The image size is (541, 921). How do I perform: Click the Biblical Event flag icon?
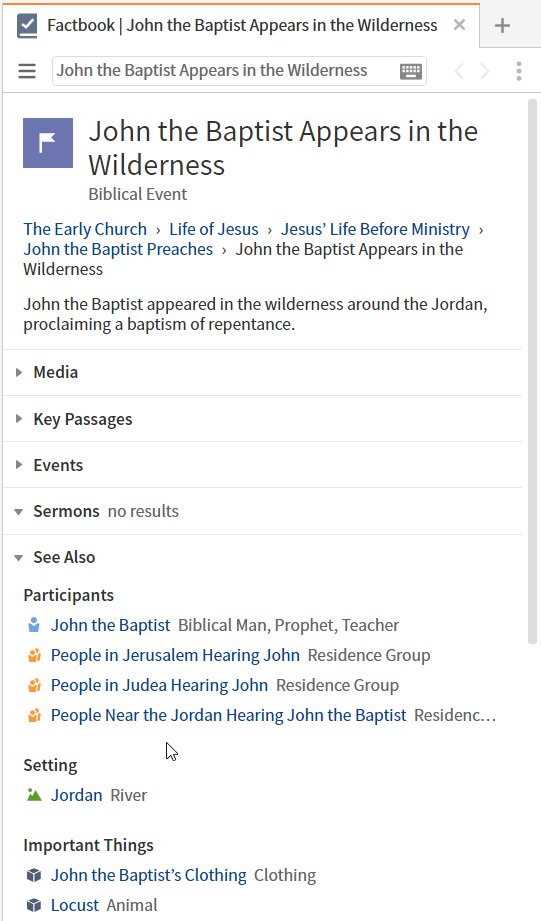coord(48,143)
